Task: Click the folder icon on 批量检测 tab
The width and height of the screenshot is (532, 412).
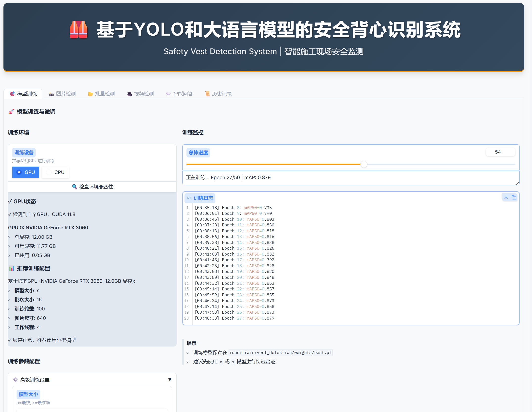Action: coord(90,94)
